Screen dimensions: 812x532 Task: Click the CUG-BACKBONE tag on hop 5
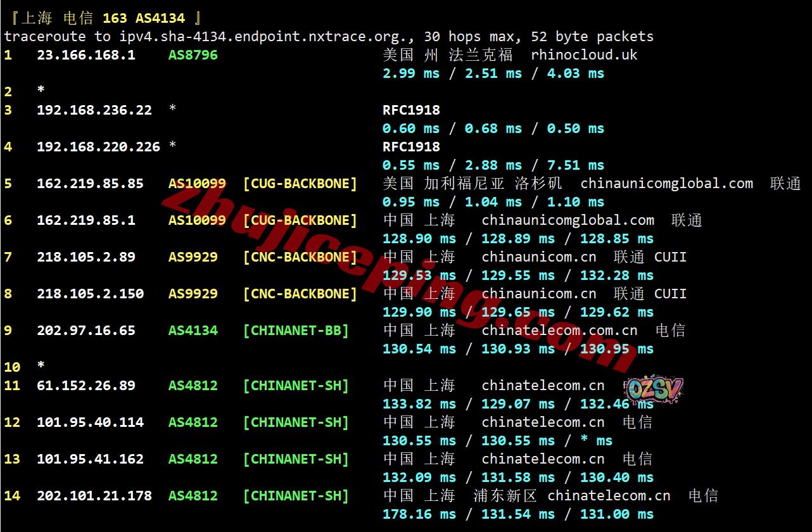300,184
